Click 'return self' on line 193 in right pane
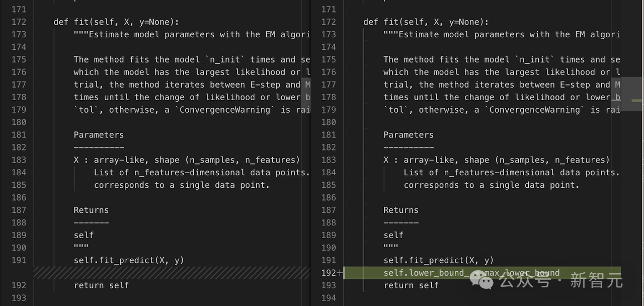This screenshot has width=644, height=306. [x=411, y=285]
